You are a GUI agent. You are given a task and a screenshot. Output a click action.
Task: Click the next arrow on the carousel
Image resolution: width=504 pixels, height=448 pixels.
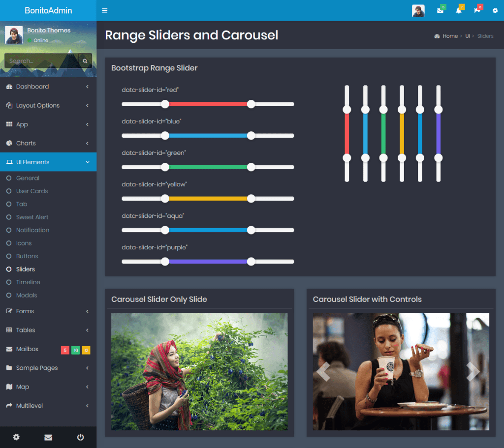click(x=473, y=372)
